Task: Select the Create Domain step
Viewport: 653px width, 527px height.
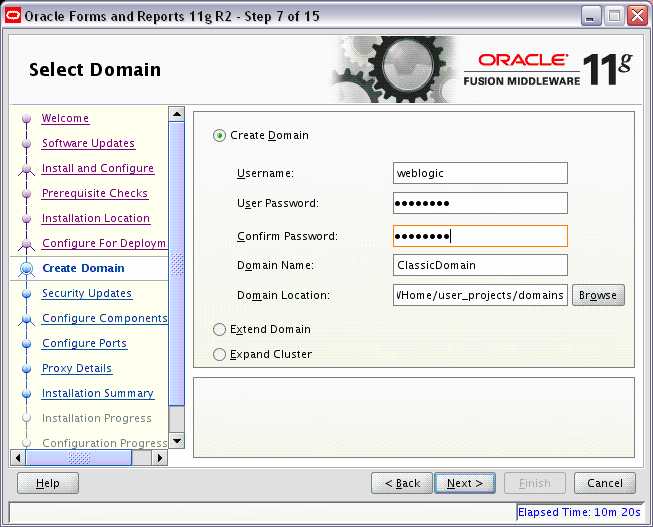Action: (x=83, y=268)
